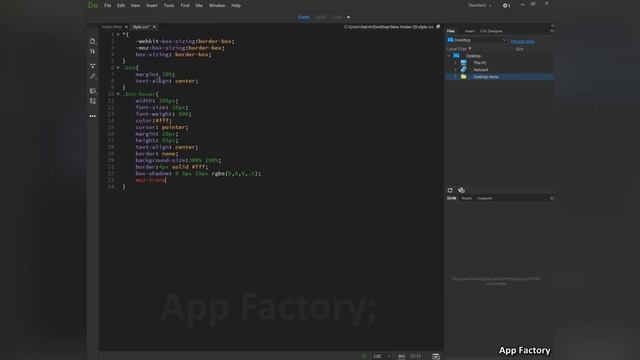Click the Collapse Full Tag toolbar icon

point(93,66)
